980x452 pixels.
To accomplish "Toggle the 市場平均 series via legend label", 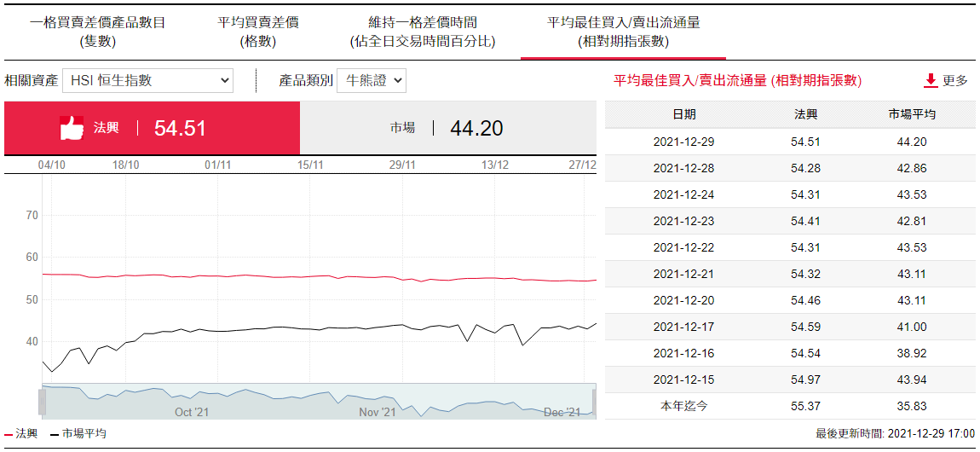I will point(84,434).
